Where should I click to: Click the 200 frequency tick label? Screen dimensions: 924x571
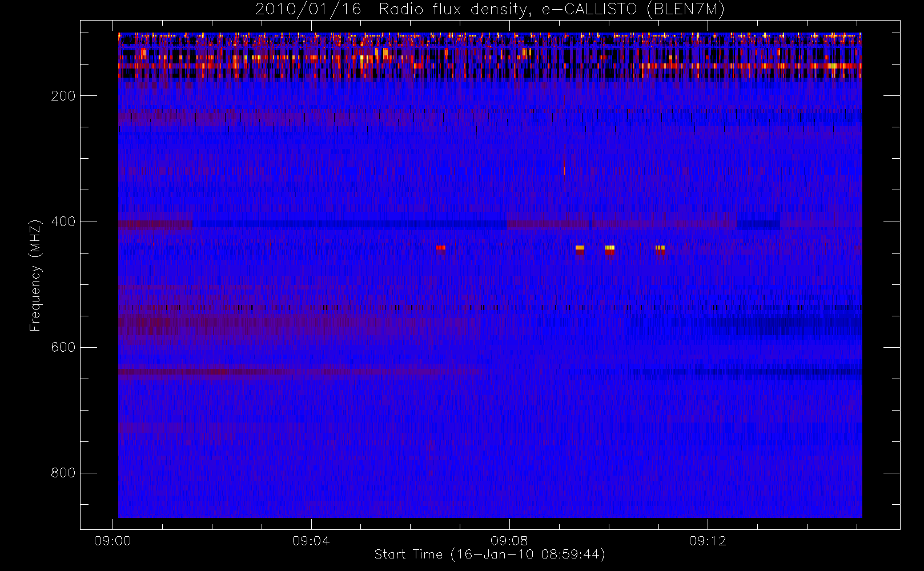click(63, 96)
